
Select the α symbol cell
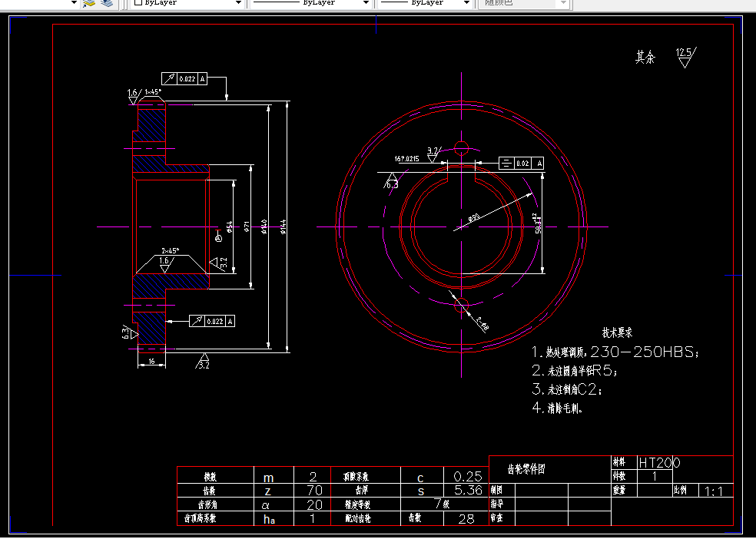tap(266, 505)
